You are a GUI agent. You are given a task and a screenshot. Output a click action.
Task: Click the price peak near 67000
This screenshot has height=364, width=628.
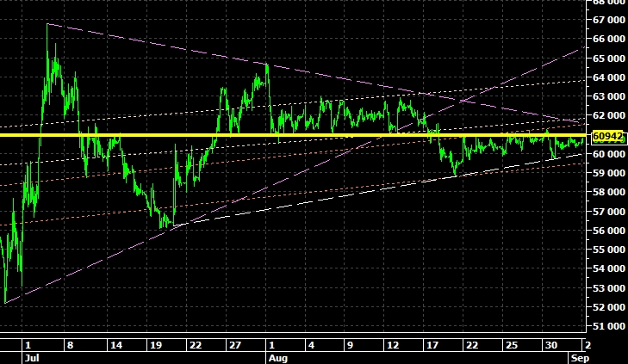[x=47, y=25]
